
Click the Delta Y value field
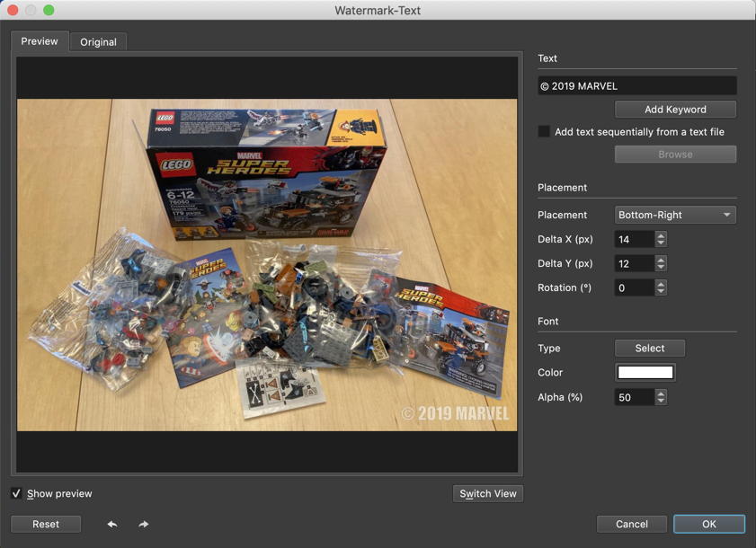pyautogui.click(x=635, y=263)
